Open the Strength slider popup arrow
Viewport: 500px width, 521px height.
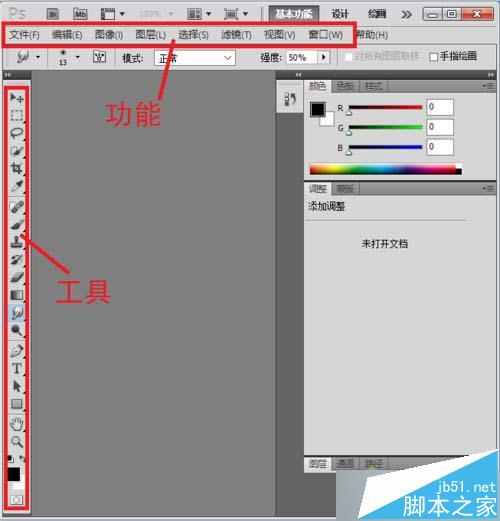pyautogui.click(x=324, y=57)
